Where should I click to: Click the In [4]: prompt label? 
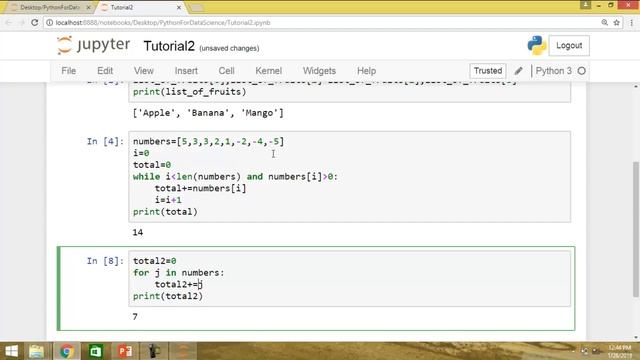point(105,142)
